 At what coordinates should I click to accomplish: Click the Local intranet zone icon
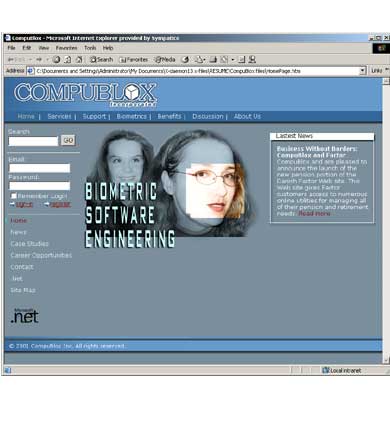(x=326, y=370)
